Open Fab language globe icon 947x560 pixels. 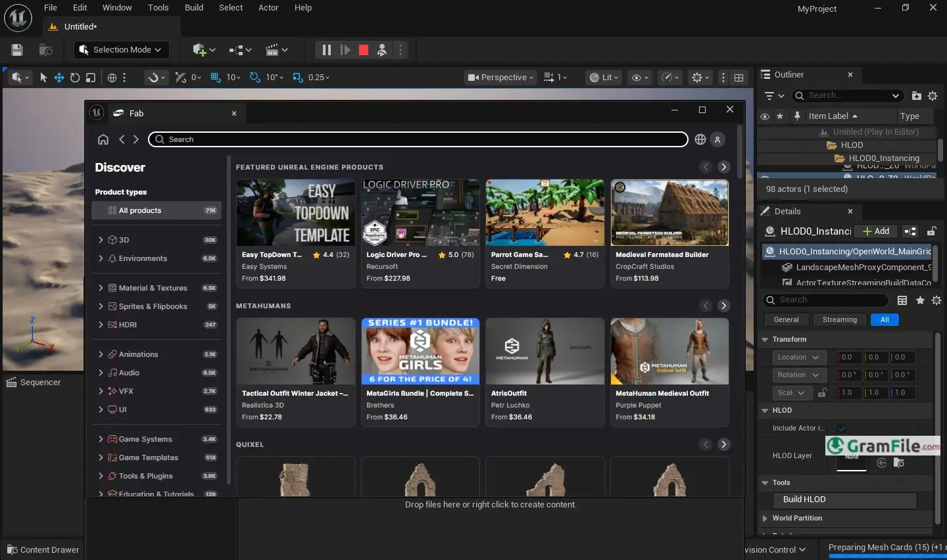[700, 139]
